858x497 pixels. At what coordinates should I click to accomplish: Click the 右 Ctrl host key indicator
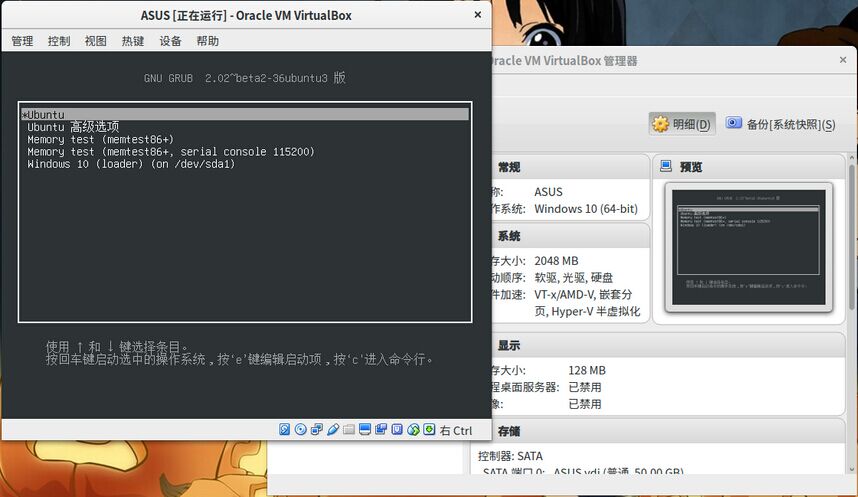point(456,431)
